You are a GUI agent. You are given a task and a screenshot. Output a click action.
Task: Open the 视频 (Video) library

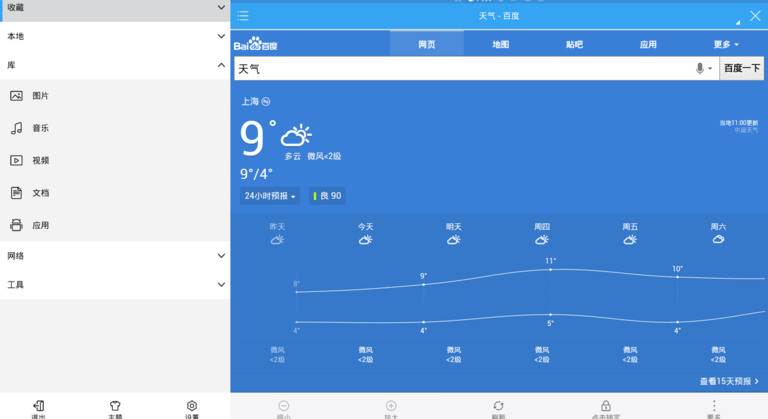coord(115,160)
